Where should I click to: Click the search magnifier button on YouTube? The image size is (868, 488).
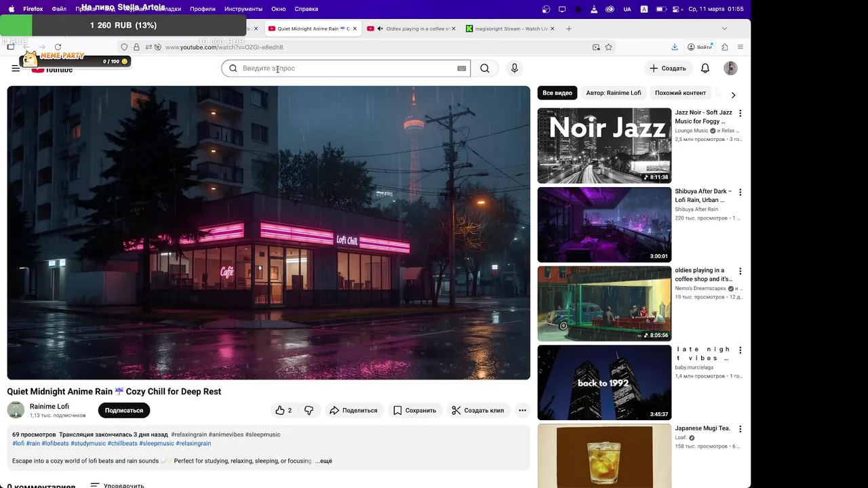coord(485,68)
